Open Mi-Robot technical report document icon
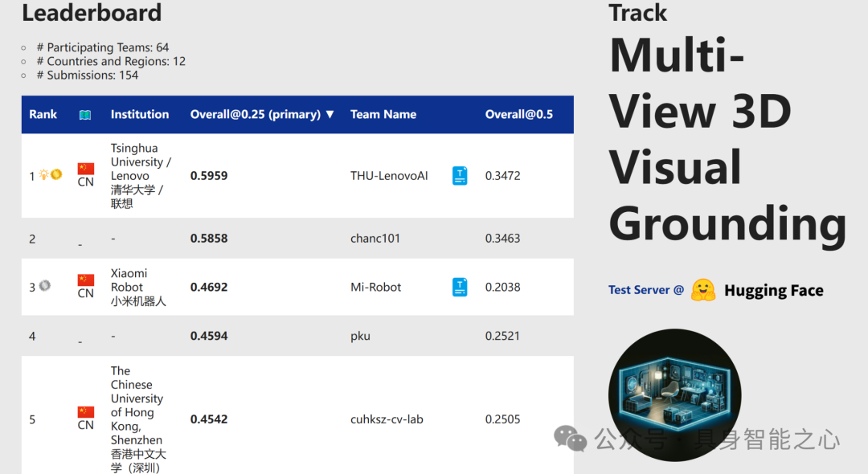868x474 pixels. (x=460, y=287)
